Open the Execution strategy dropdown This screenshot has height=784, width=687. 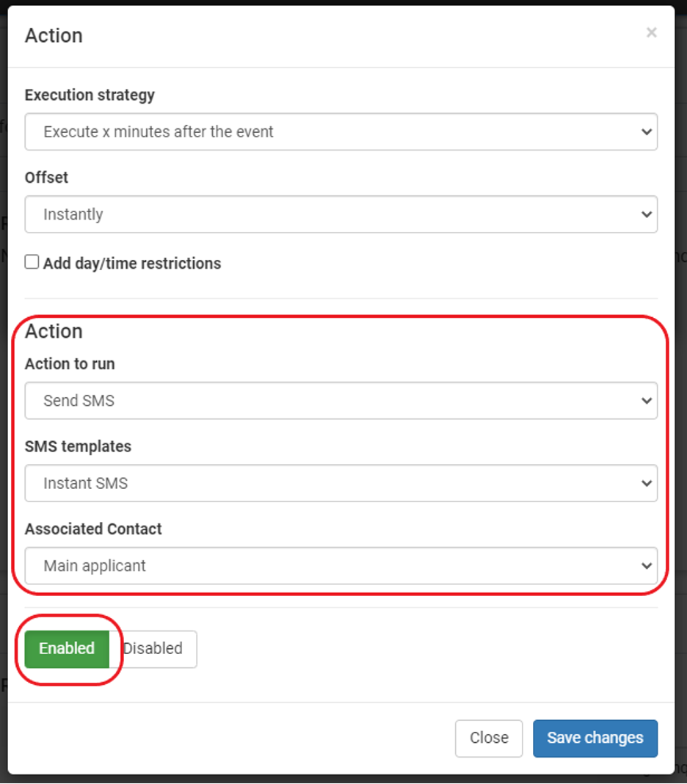point(341,131)
